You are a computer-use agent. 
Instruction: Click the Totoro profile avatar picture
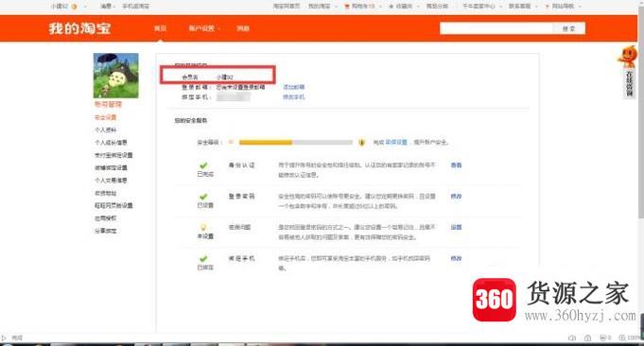tap(115, 76)
